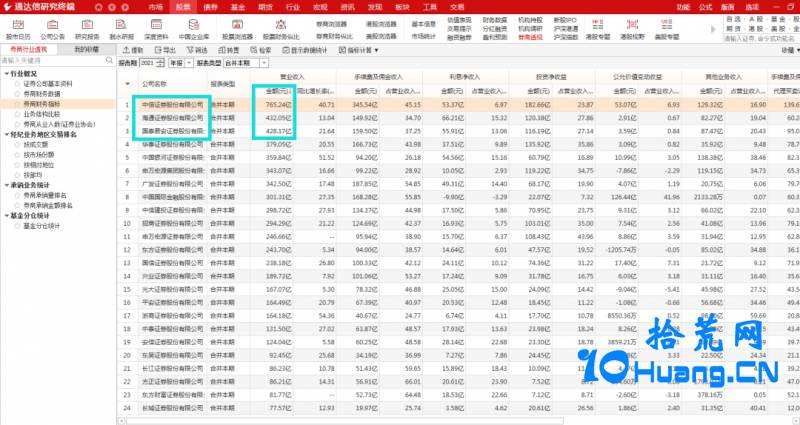Open the 市场 menu
This screenshot has height=425, width=800.
pyautogui.click(x=156, y=7)
